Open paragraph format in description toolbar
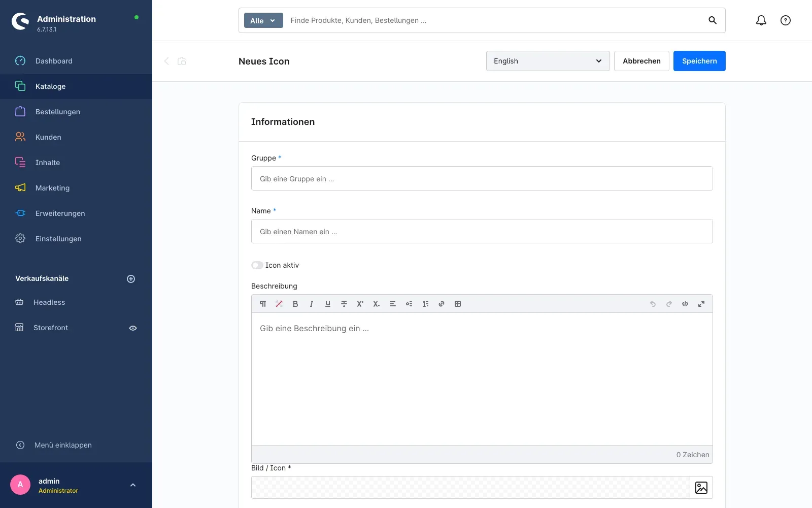Image resolution: width=812 pixels, height=508 pixels. click(263, 304)
